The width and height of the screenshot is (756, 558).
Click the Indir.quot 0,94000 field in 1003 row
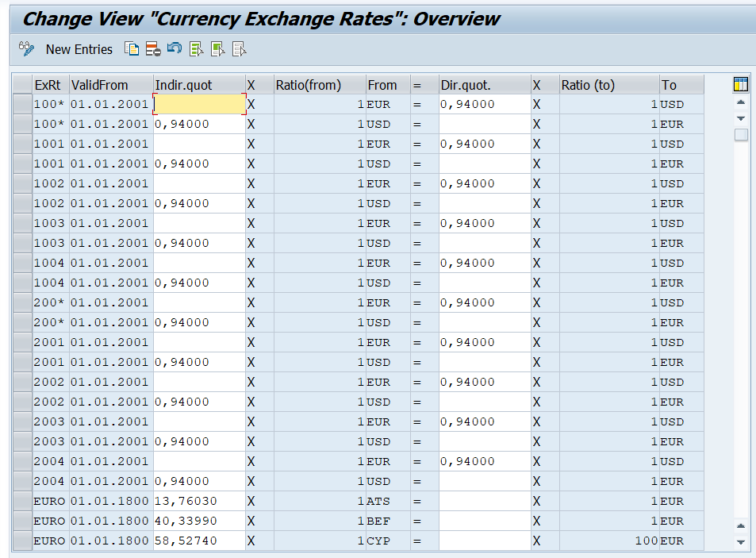pyautogui.click(x=200, y=243)
